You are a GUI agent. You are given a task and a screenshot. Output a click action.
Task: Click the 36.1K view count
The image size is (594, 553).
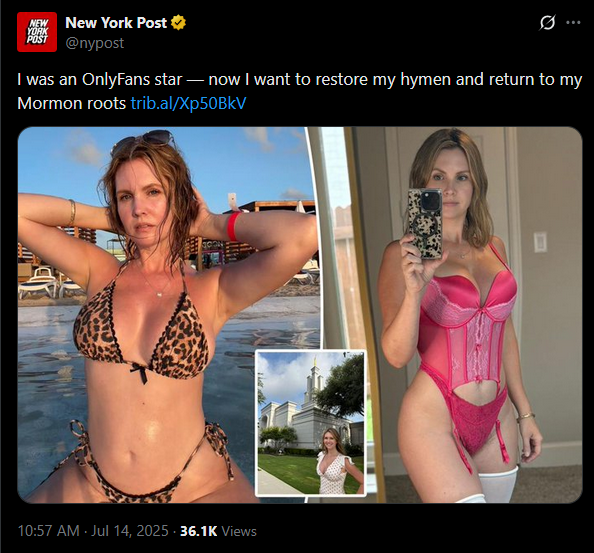(x=199, y=531)
